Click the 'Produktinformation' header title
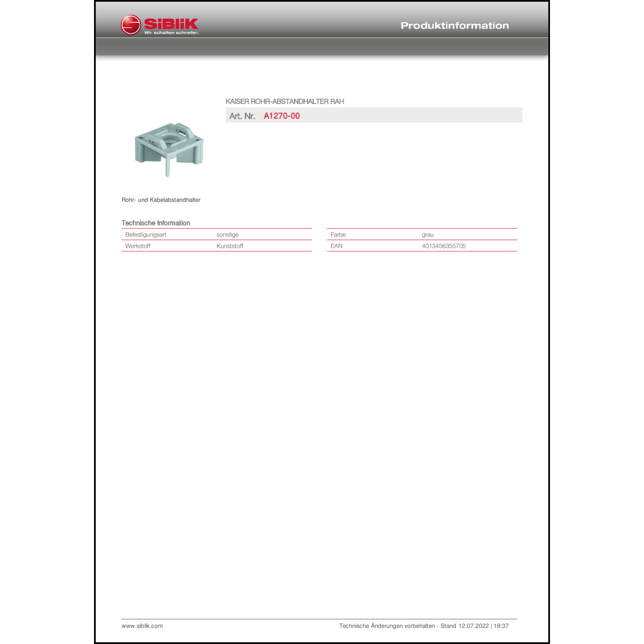 (x=455, y=26)
